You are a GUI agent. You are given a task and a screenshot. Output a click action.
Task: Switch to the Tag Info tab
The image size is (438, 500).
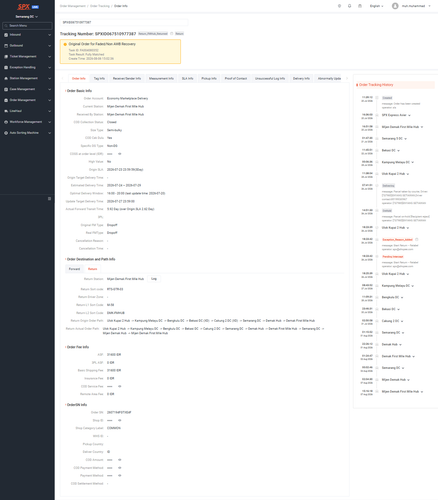99,78
